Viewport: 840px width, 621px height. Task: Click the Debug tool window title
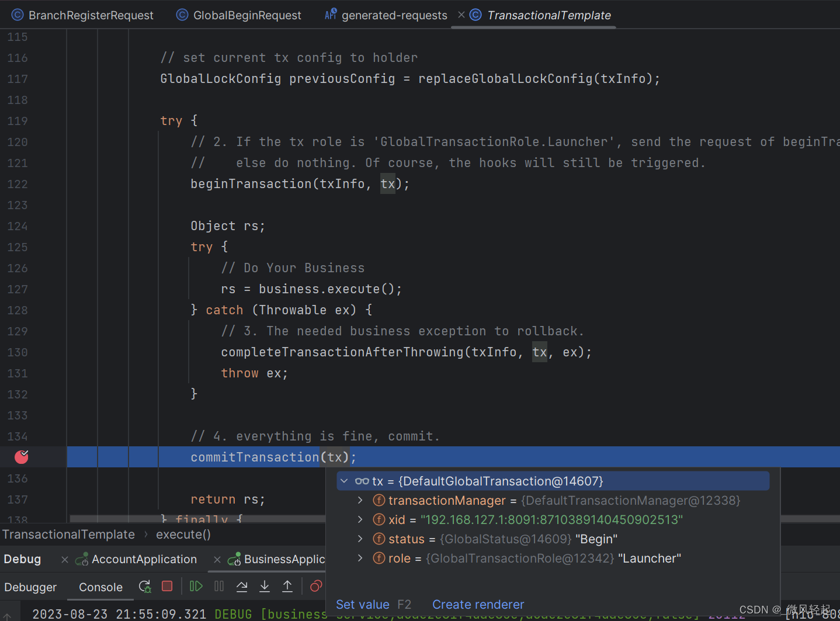22,559
